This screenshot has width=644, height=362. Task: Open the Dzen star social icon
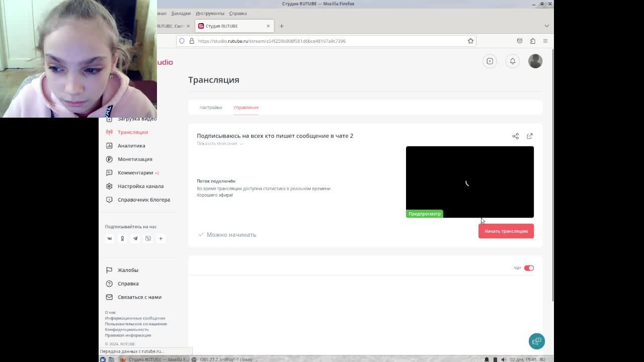pos(161,238)
